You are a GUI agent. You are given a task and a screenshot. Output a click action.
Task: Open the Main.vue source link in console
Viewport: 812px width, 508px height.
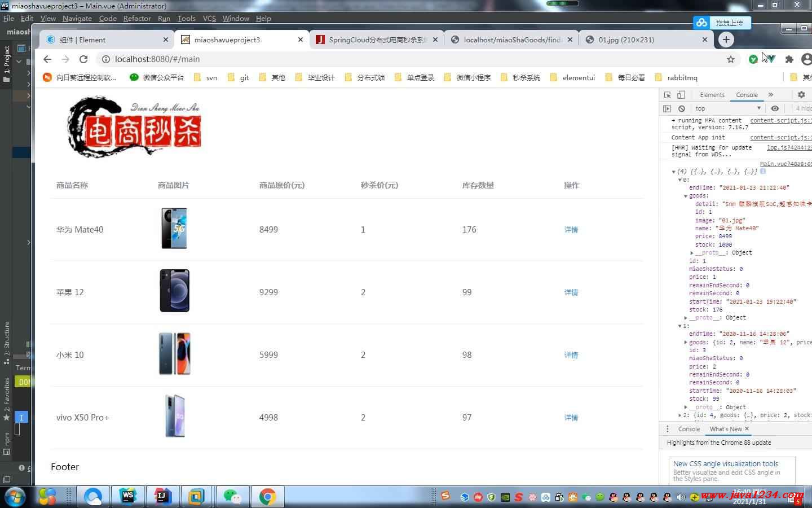[x=786, y=164]
